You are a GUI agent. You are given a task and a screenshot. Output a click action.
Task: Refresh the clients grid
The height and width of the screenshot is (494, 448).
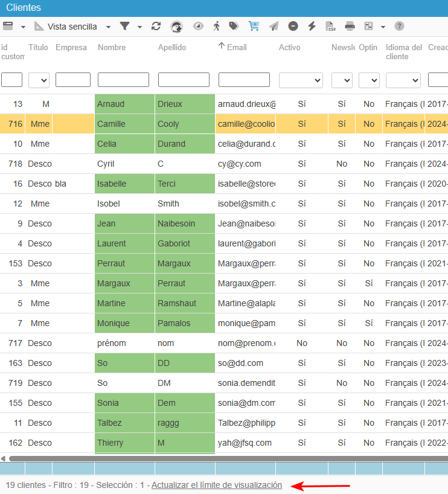tap(156, 26)
